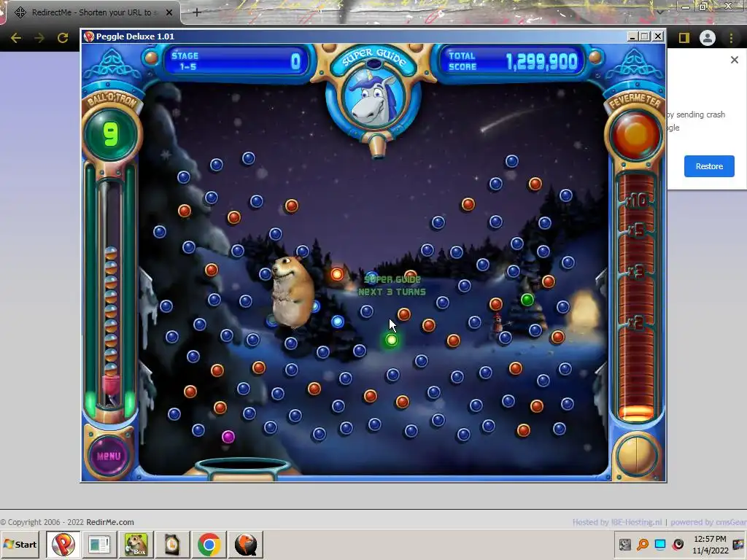The image size is (747, 560).
Task: Open the RedirMe.com footer link
Action: click(110, 522)
